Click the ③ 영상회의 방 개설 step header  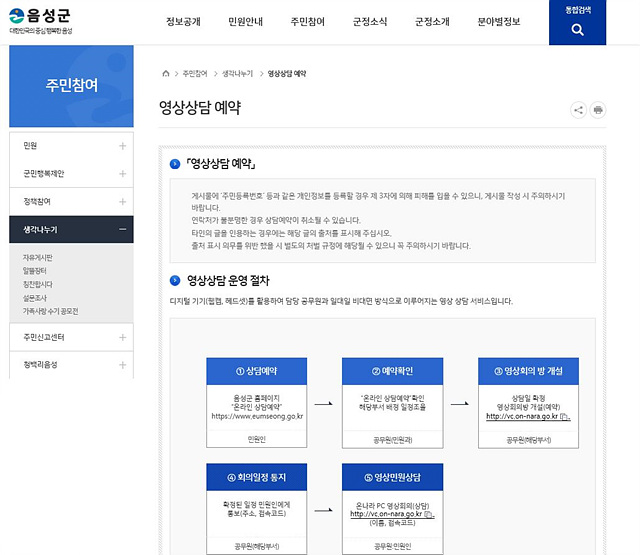[x=528, y=371]
